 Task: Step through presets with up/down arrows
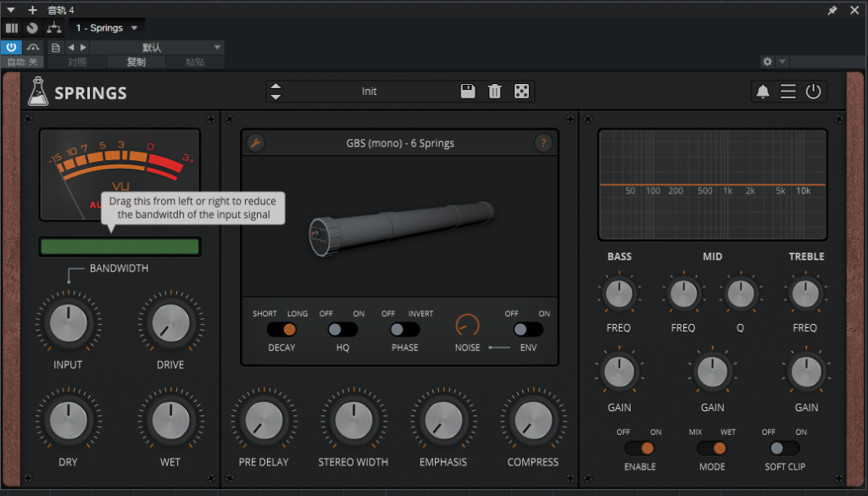coord(275,92)
